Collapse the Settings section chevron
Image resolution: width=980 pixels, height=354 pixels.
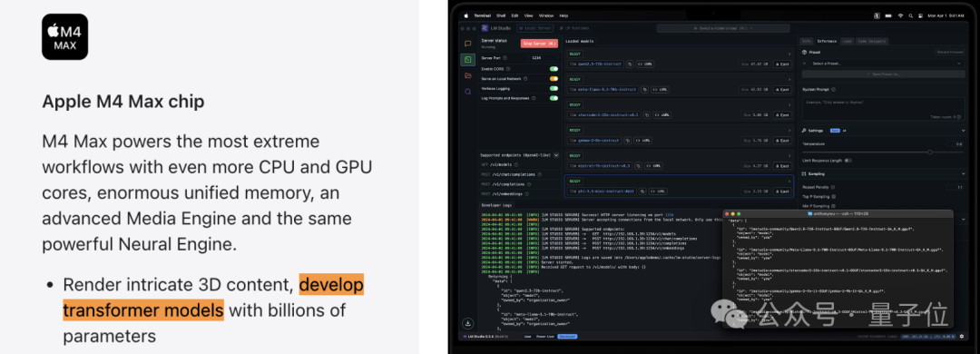tap(963, 131)
